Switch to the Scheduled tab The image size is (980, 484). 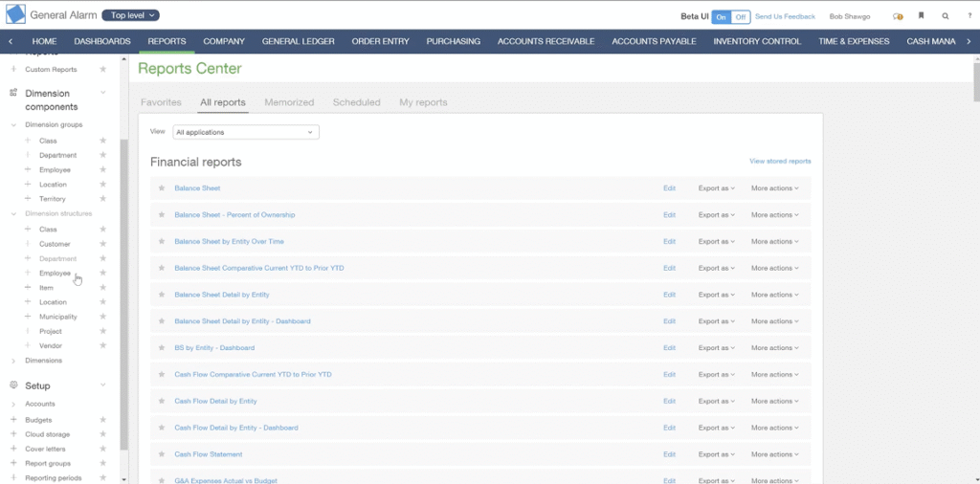click(x=356, y=102)
